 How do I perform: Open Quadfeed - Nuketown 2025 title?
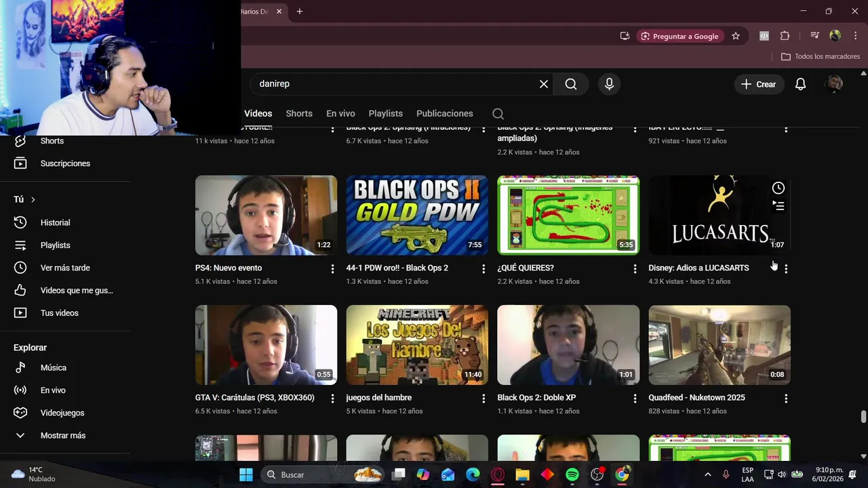click(x=696, y=398)
